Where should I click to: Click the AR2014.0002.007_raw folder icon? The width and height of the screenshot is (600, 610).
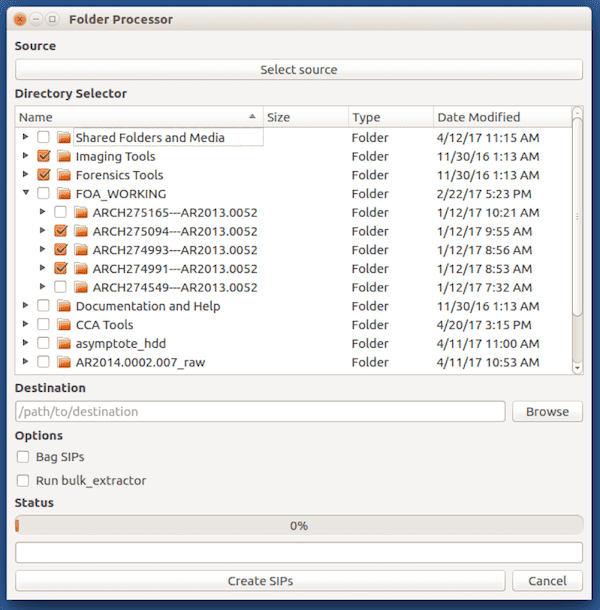pyautogui.click(x=64, y=362)
